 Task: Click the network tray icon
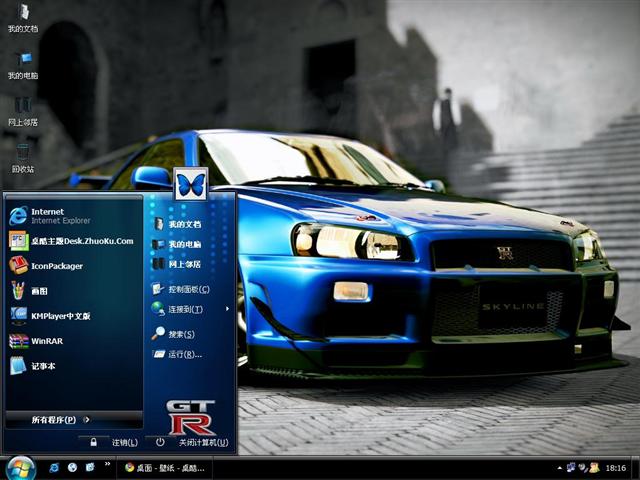[x=571, y=467]
